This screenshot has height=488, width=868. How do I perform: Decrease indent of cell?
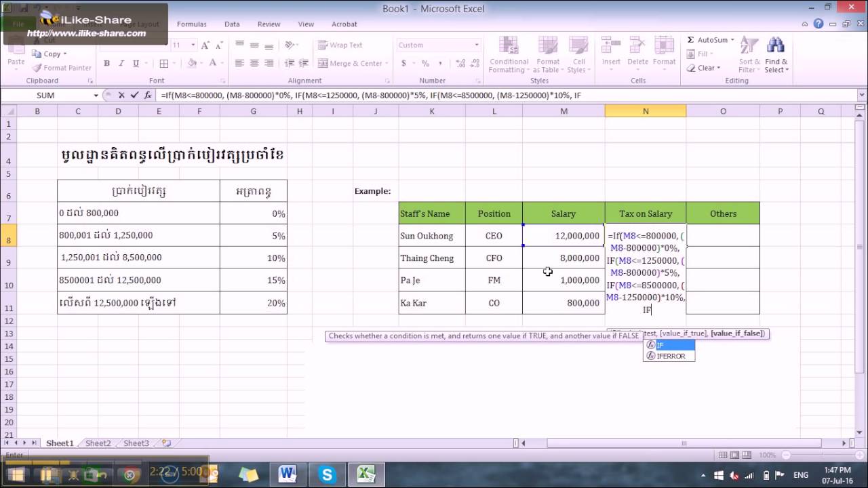click(x=288, y=63)
